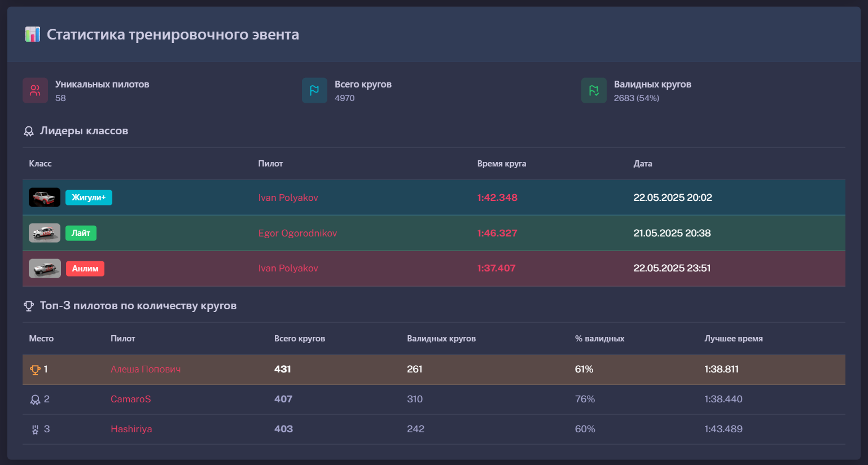Open the Жигули+ car thumbnail
Screen dimensions: 868x465
45,198
